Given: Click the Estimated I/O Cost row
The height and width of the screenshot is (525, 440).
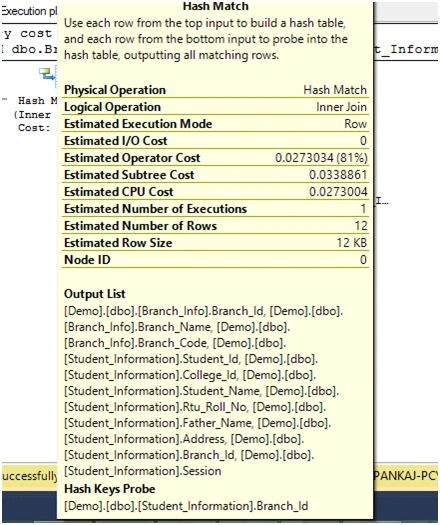Looking at the screenshot, I should click(x=216, y=141).
